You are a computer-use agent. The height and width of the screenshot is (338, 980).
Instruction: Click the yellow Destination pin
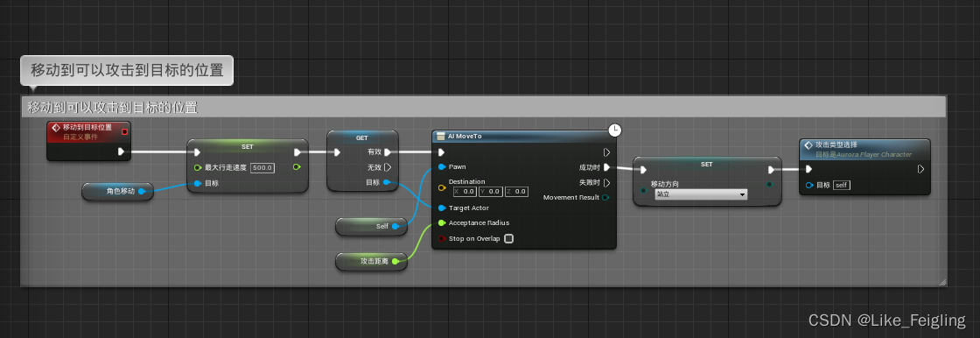tap(442, 187)
